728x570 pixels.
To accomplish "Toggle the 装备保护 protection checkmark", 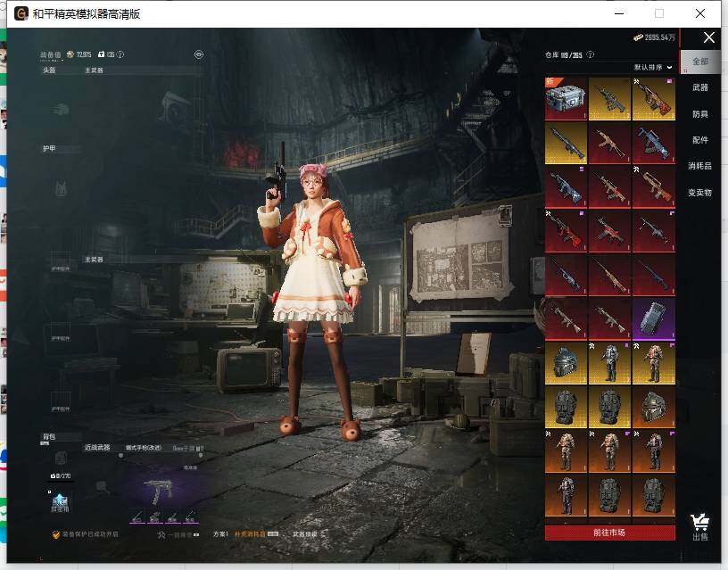I will click(x=56, y=534).
